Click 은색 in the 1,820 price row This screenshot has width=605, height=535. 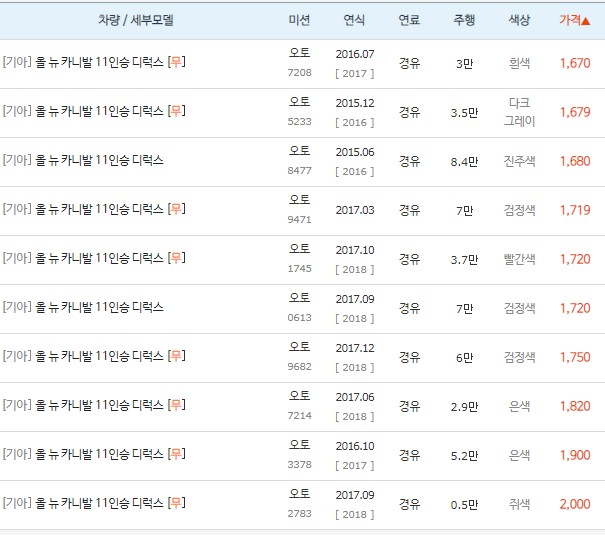[x=519, y=406]
